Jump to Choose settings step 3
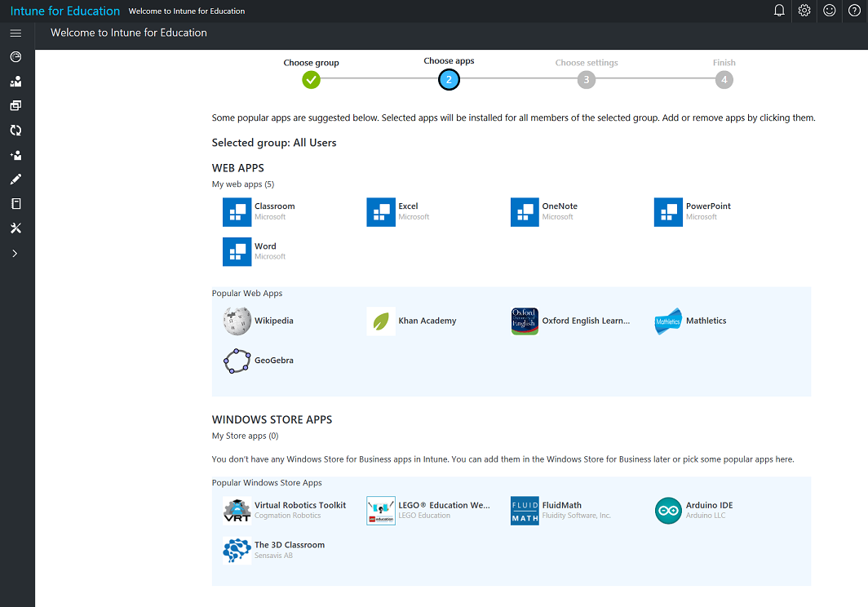 (x=587, y=80)
